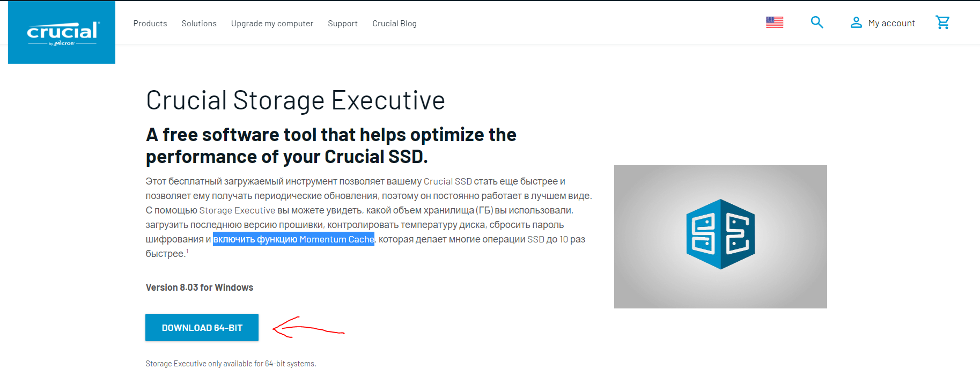Open the Support menu

click(343, 24)
